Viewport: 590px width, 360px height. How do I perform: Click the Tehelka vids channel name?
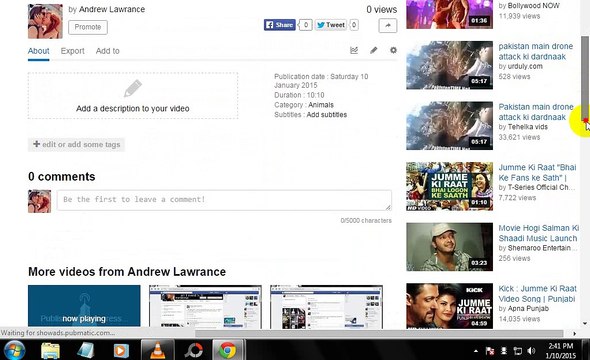pos(528,127)
